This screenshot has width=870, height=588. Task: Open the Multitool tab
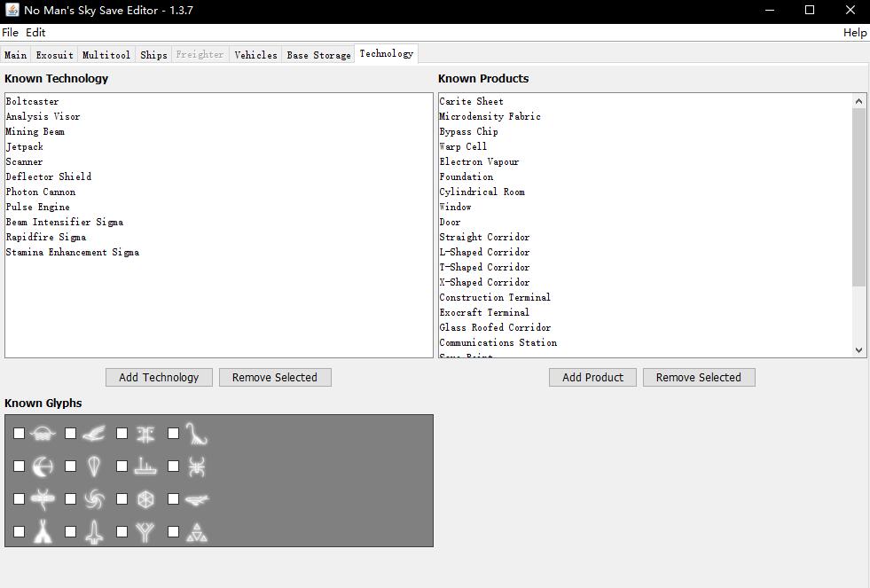tap(106, 55)
